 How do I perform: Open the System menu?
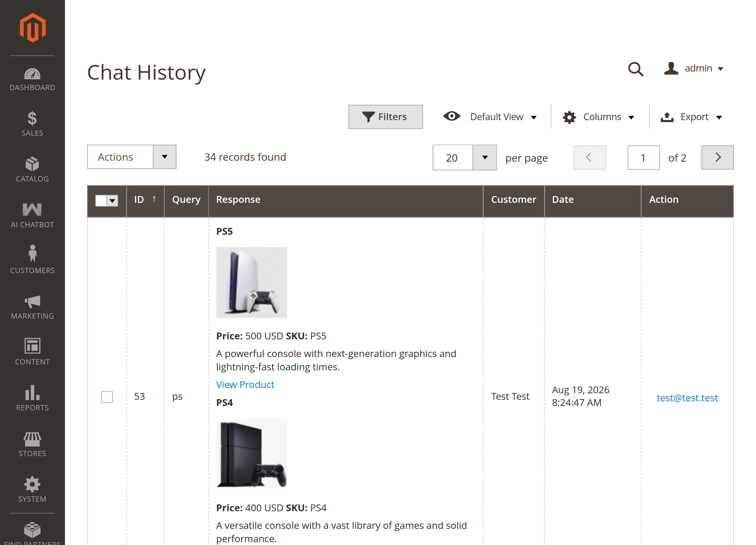point(32,489)
